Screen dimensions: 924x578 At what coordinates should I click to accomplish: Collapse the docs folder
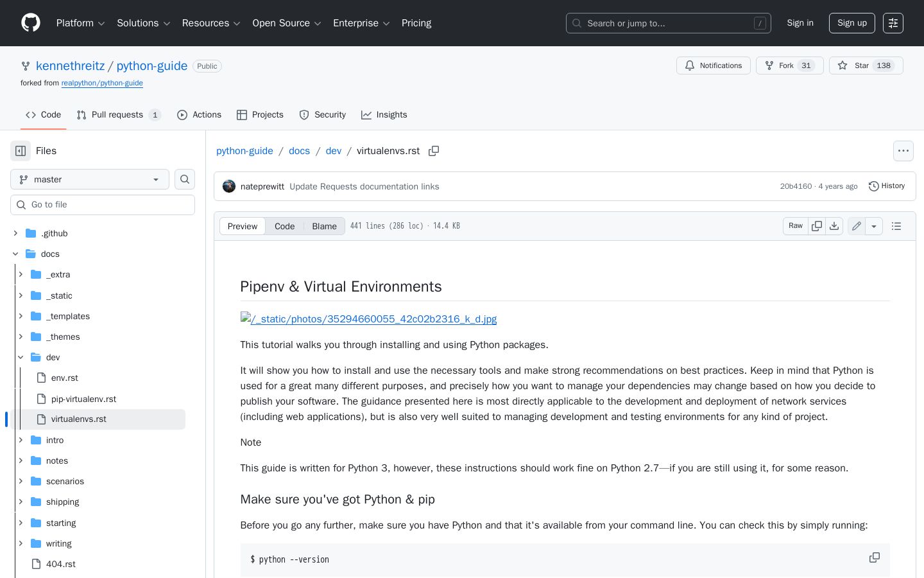(15, 254)
